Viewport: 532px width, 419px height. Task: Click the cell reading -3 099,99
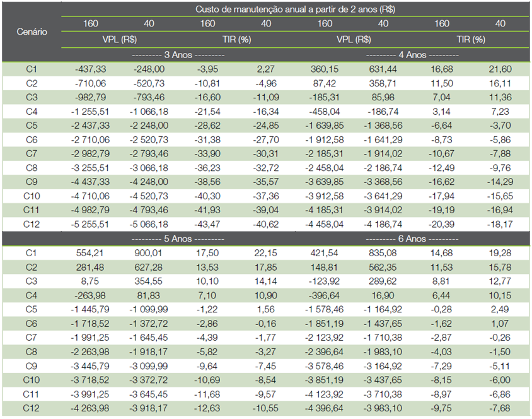(x=149, y=366)
